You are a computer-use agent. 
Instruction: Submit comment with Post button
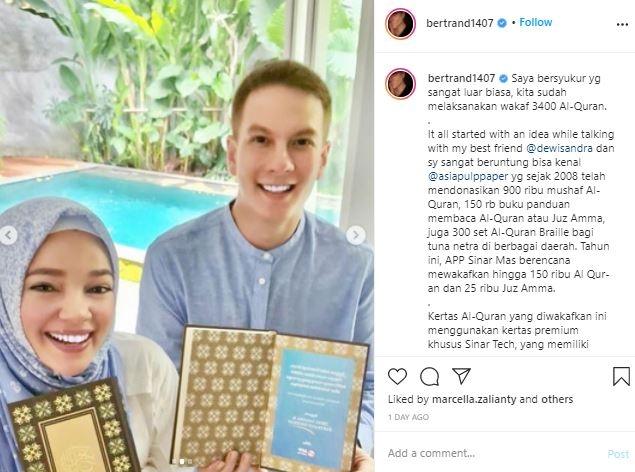pyautogui.click(x=618, y=454)
